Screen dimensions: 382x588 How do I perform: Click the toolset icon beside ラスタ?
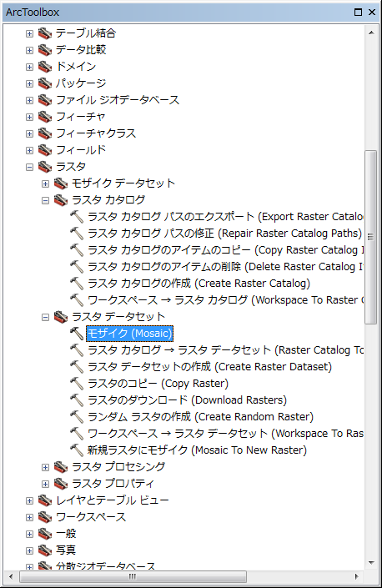point(45,167)
